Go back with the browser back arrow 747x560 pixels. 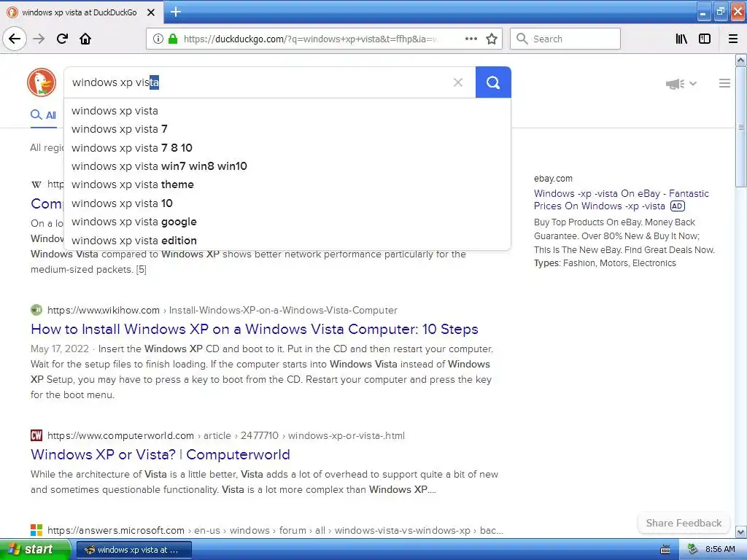pos(15,39)
